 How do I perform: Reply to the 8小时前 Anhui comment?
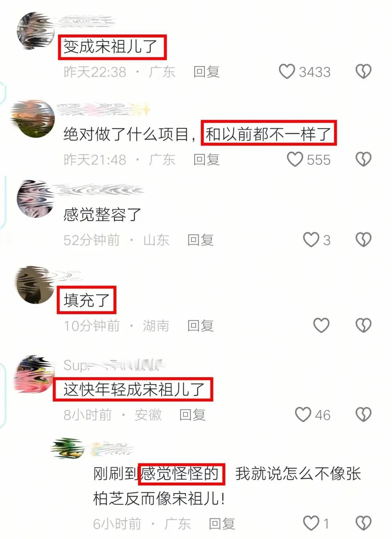coord(192,415)
